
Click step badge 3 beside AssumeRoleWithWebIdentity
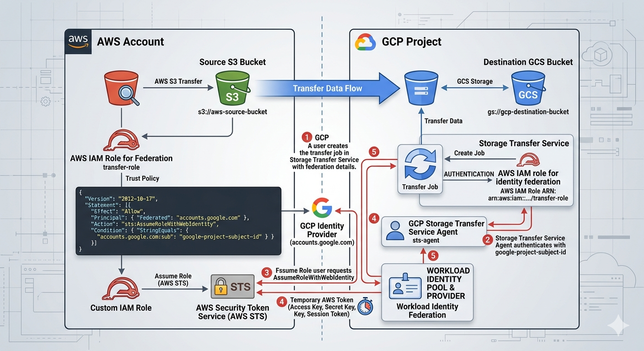click(267, 272)
